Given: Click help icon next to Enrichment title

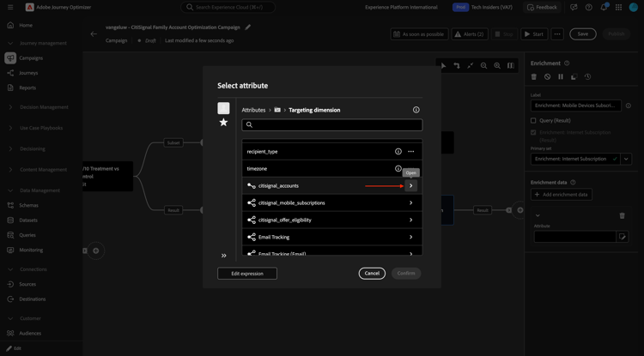Looking at the screenshot, I should click(x=568, y=63).
